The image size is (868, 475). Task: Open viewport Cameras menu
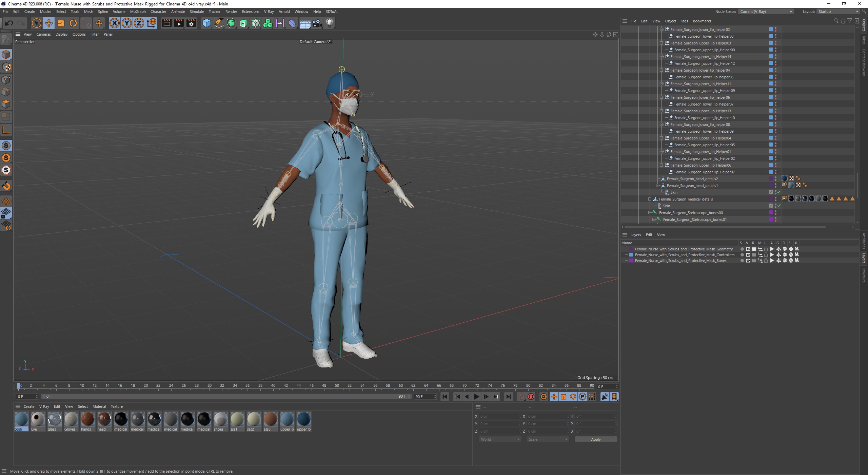pyautogui.click(x=43, y=34)
